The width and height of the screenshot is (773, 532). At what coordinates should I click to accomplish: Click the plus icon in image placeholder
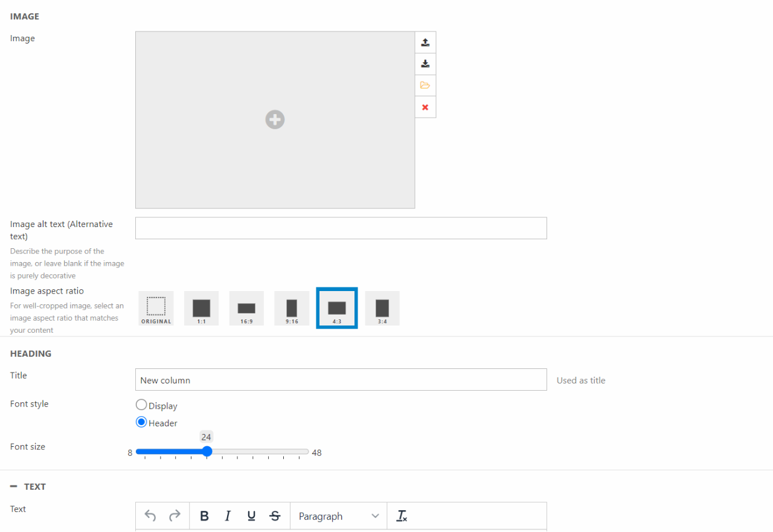275,120
